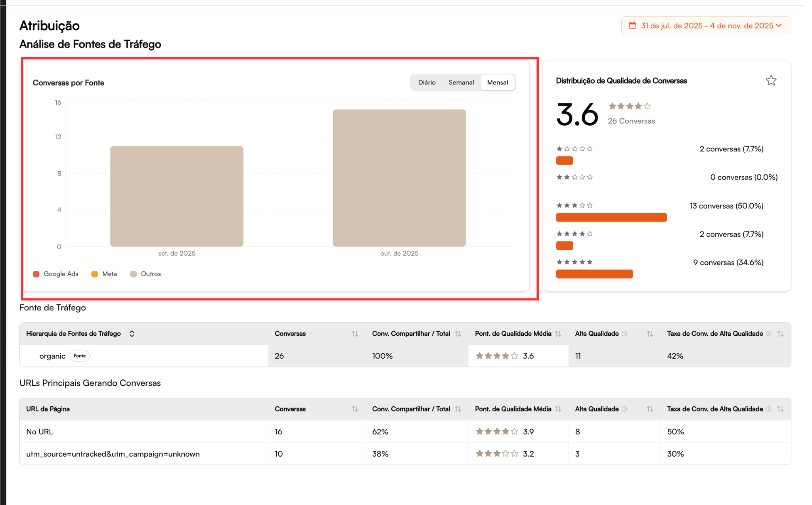Sort URL table by Taxa de Conv. de Alta Qualidade

pos(780,409)
